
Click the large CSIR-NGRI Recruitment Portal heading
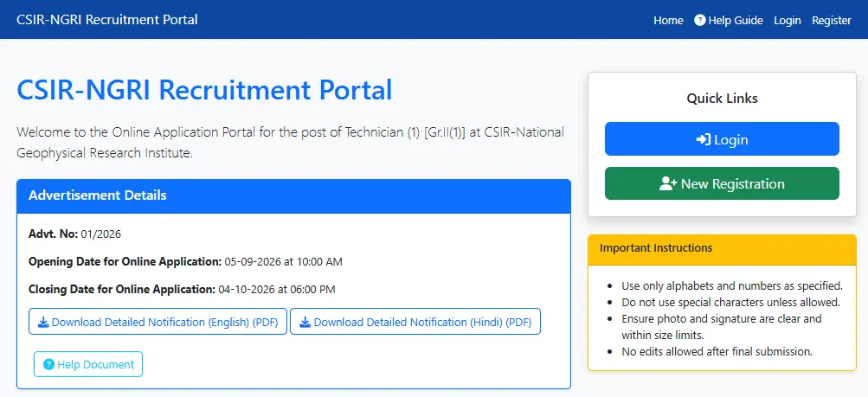(x=204, y=90)
